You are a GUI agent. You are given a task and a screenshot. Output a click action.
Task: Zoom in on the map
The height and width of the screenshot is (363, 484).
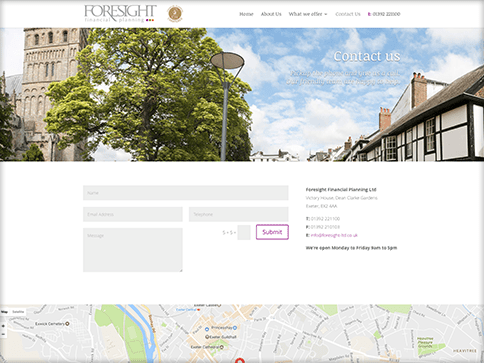(x=4, y=326)
